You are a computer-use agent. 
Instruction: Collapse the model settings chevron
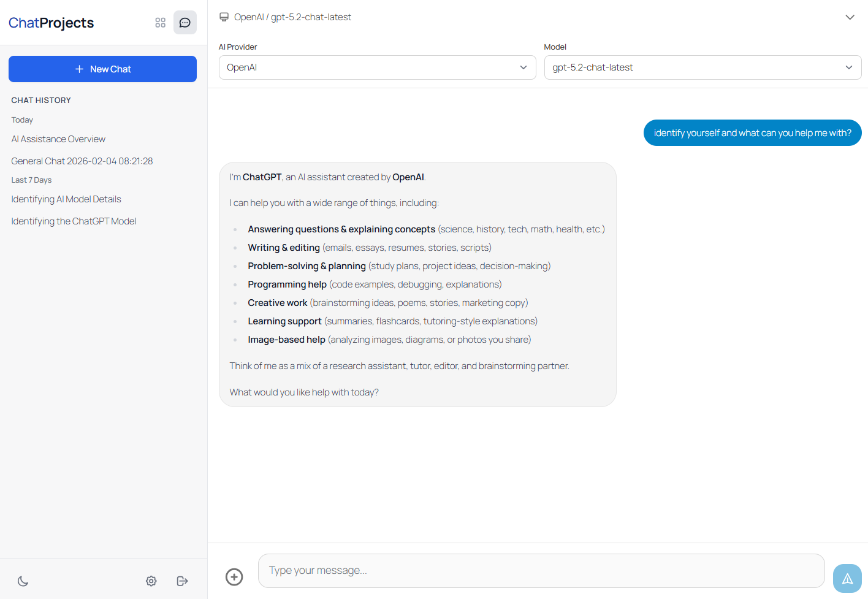[x=850, y=17]
